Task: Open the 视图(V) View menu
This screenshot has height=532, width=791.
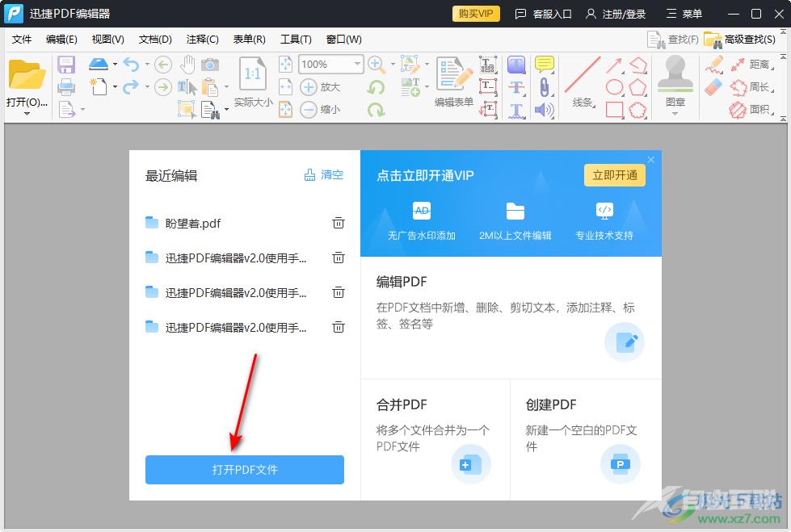Action: (108, 40)
